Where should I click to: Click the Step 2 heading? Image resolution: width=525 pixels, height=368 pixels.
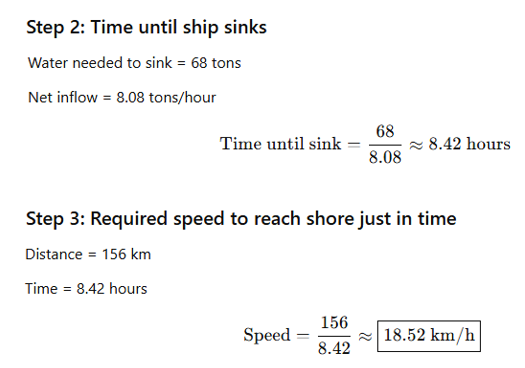tap(146, 27)
